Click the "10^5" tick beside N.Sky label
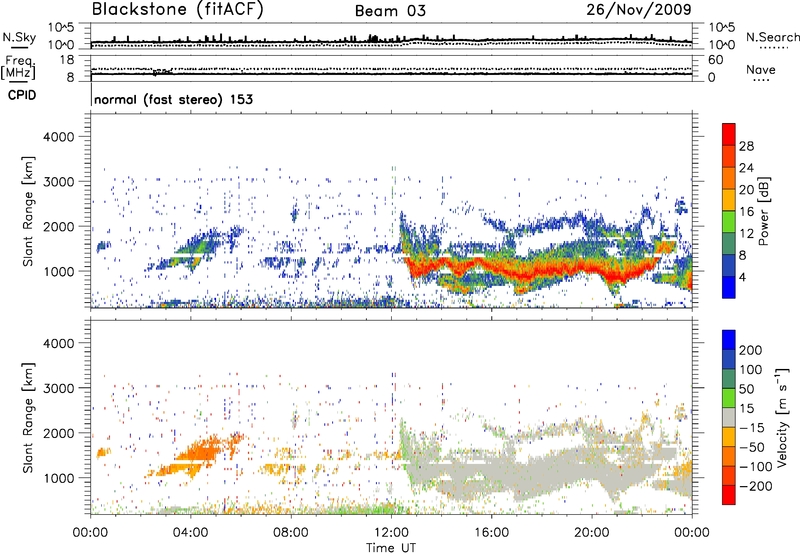The image size is (800, 554). coord(62,27)
